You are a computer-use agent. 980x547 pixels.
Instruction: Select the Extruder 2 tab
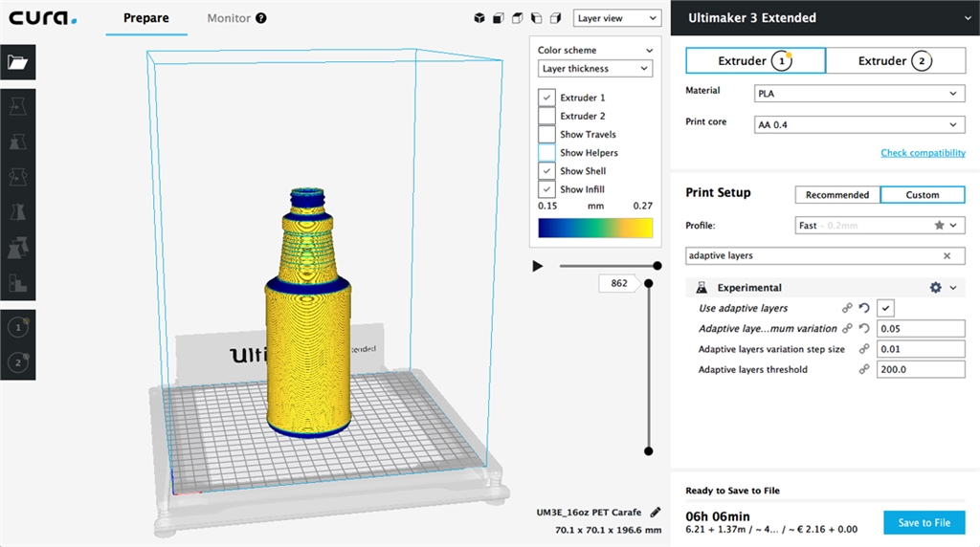click(894, 61)
